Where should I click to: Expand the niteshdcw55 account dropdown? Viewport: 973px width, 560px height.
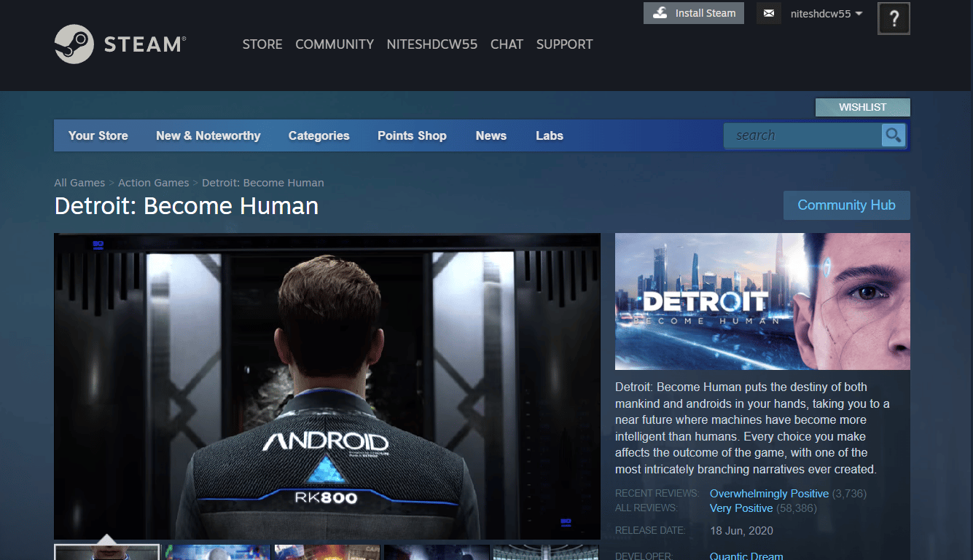tap(827, 14)
